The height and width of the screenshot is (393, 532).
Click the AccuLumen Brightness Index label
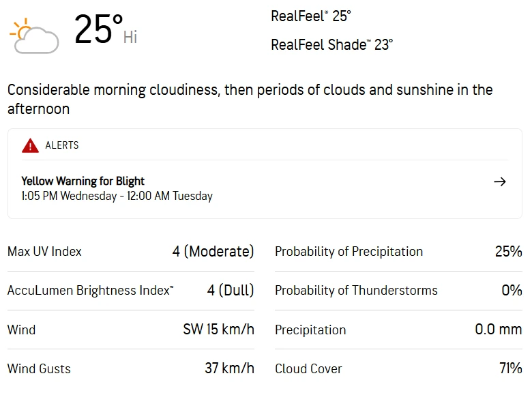[91, 290]
